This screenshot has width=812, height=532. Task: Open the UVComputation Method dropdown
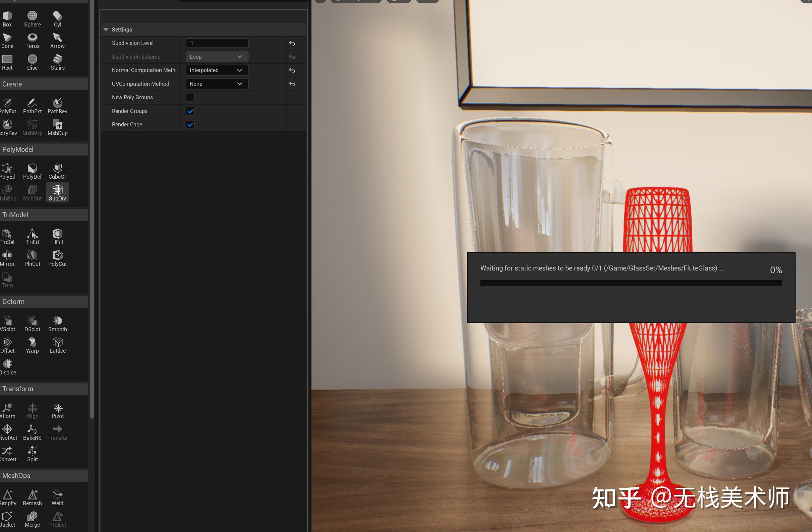(x=217, y=84)
